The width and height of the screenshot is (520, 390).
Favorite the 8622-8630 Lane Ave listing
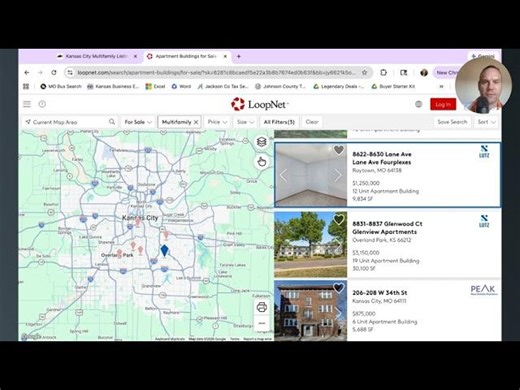coord(339,150)
